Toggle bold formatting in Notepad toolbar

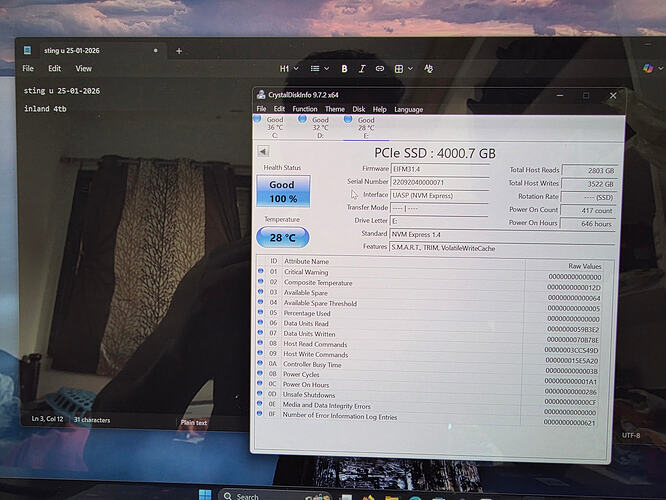(344, 69)
